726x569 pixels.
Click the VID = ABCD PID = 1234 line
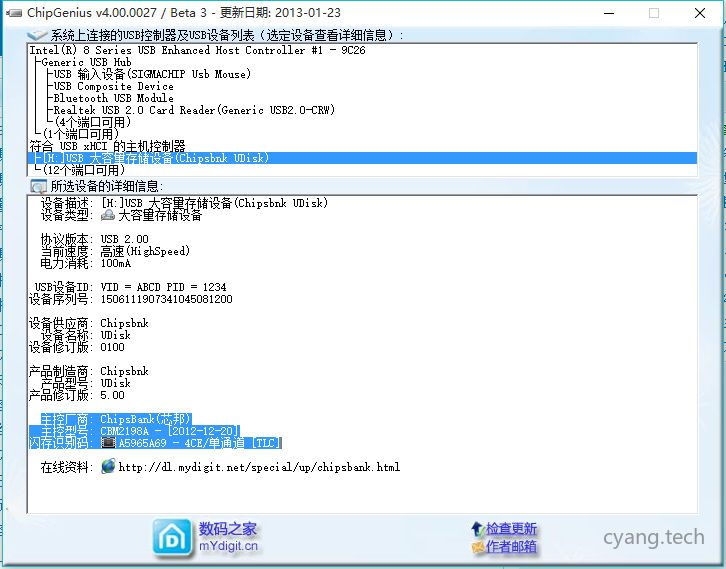(163, 287)
